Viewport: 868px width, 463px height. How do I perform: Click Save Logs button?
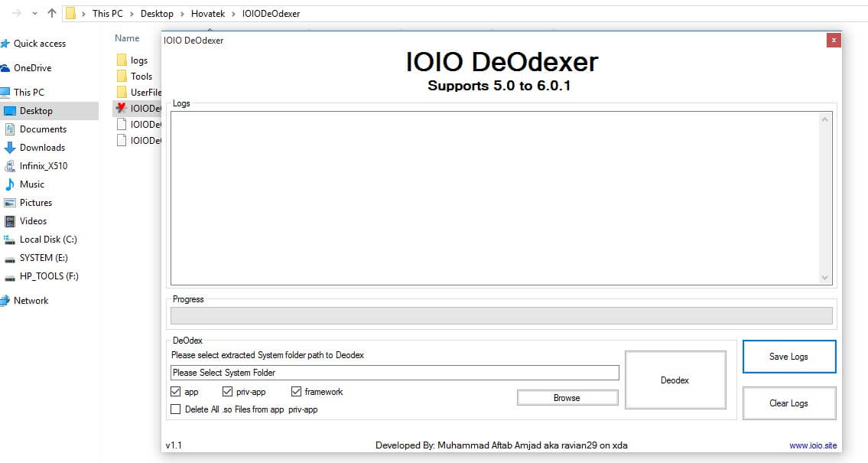788,357
